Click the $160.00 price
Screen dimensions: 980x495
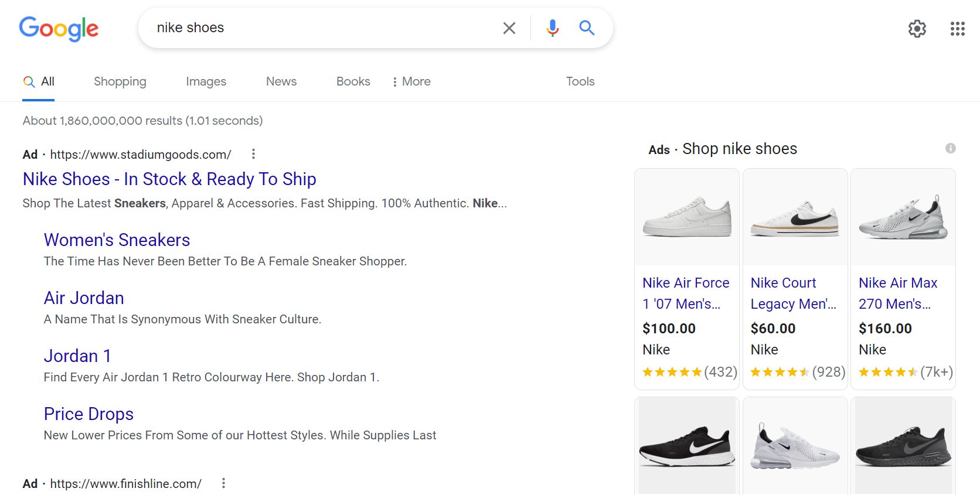pos(885,329)
